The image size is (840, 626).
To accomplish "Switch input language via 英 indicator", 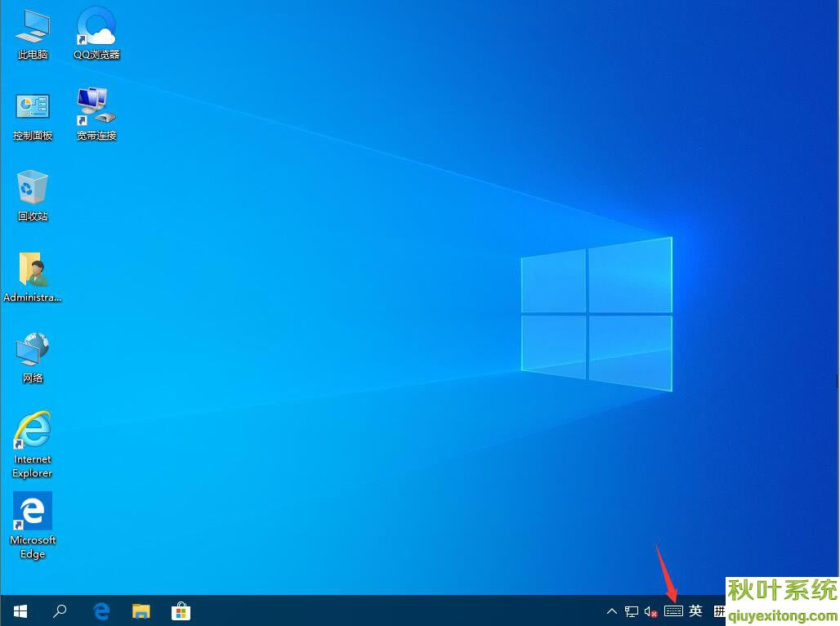I will tap(695, 610).
